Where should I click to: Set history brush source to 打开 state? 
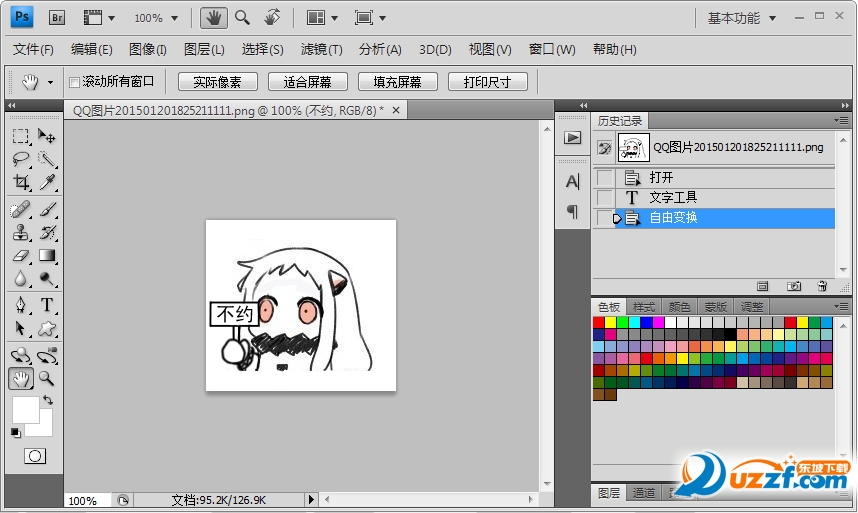click(604, 177)
